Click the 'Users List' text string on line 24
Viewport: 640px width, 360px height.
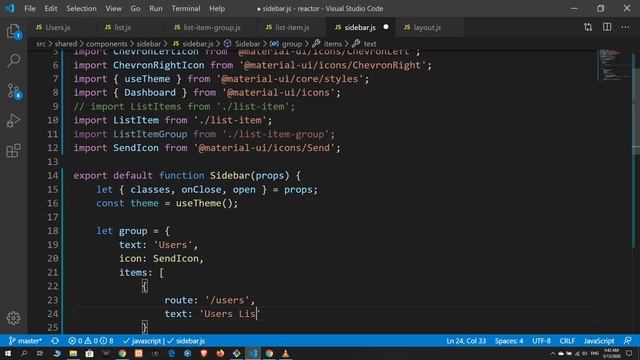click(x=229, y=313)
